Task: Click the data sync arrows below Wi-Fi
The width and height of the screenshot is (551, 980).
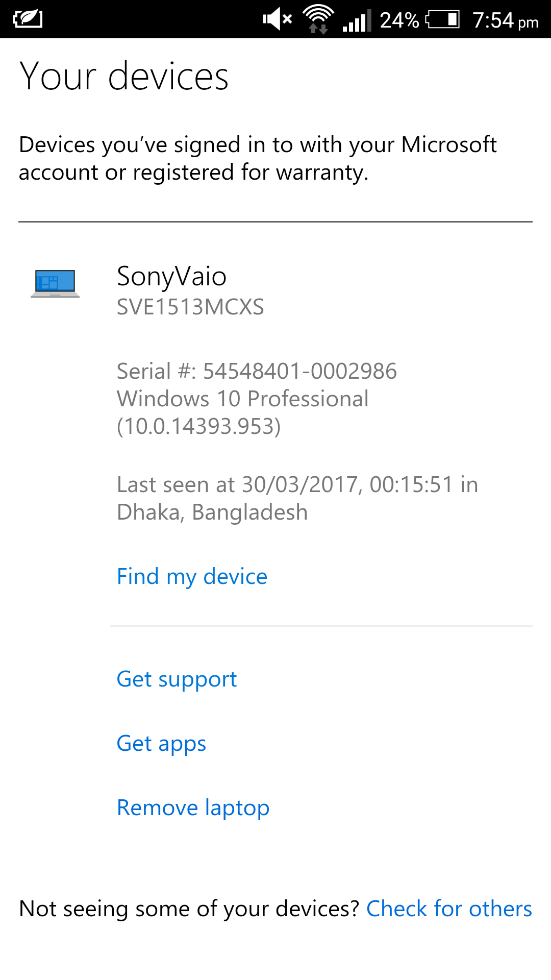Action: pos(317,28)
